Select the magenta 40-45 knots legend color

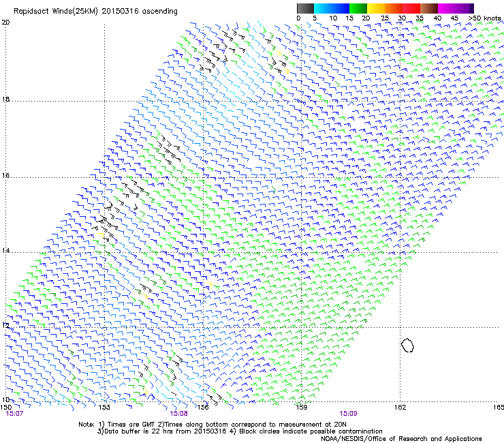click(x=447, y=8)
